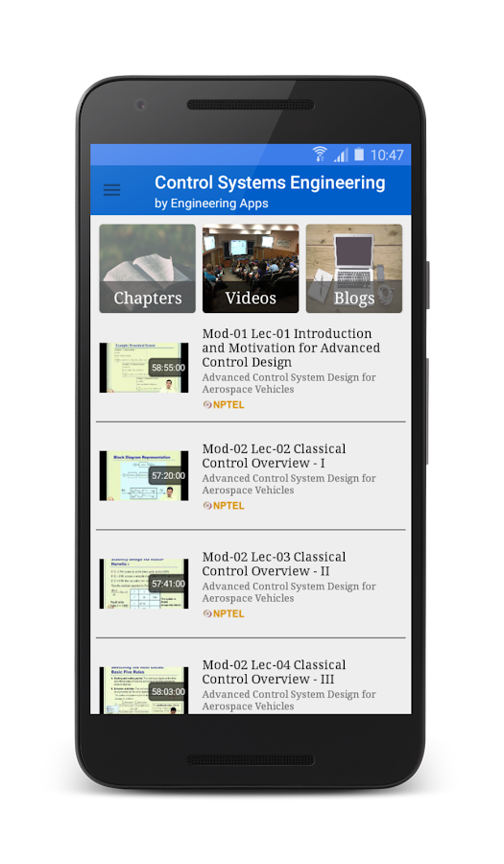Open Mod-01 Lec-01 Introduction and Motivation title
Image resolution: width=504 pixels, height=864 pixels.
[x=291, y=348]
